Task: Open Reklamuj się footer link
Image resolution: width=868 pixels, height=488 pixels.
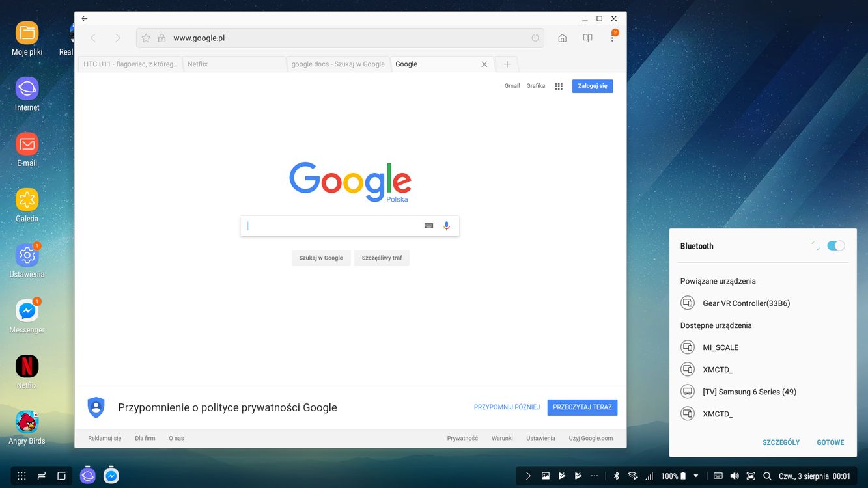Action: pyautogui.click(x=105, y=439)
